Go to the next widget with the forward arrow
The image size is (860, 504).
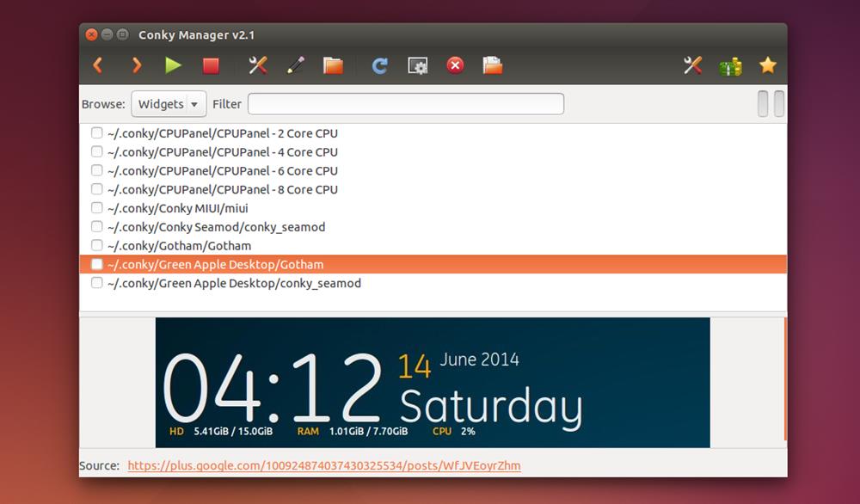click(136, 65)
